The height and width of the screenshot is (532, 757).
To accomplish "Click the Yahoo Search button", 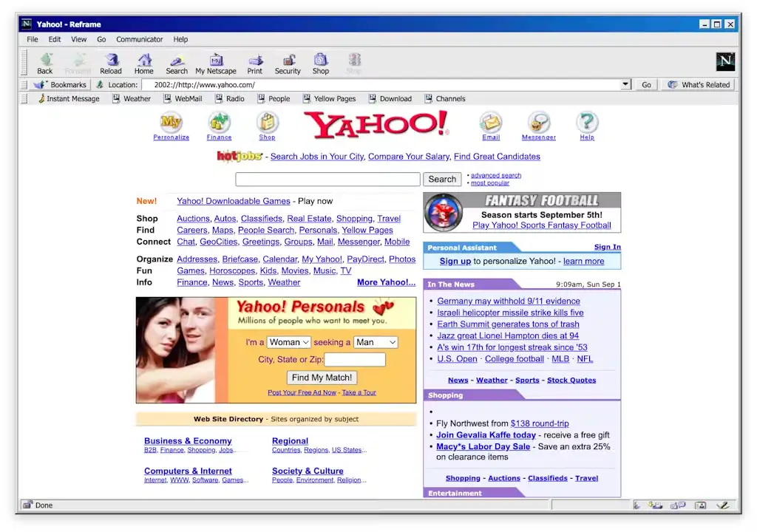I will 442,179.
